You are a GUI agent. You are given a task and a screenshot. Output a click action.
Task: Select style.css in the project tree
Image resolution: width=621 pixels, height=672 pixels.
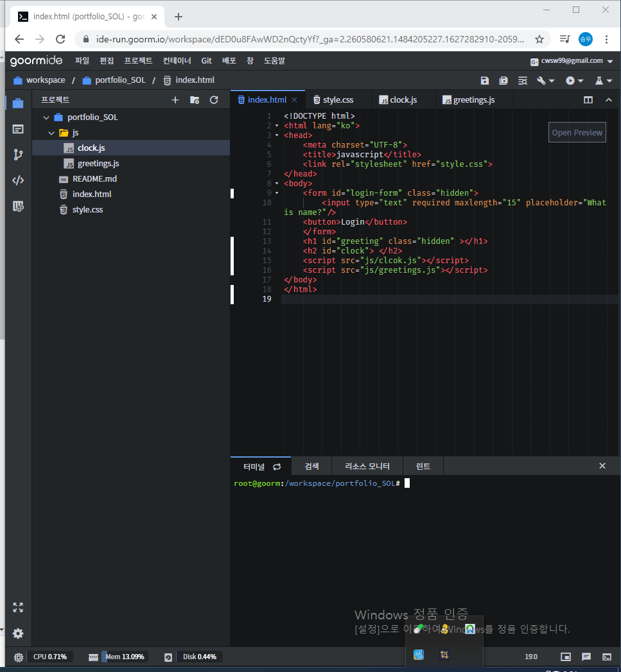click(x=131, y=210)
